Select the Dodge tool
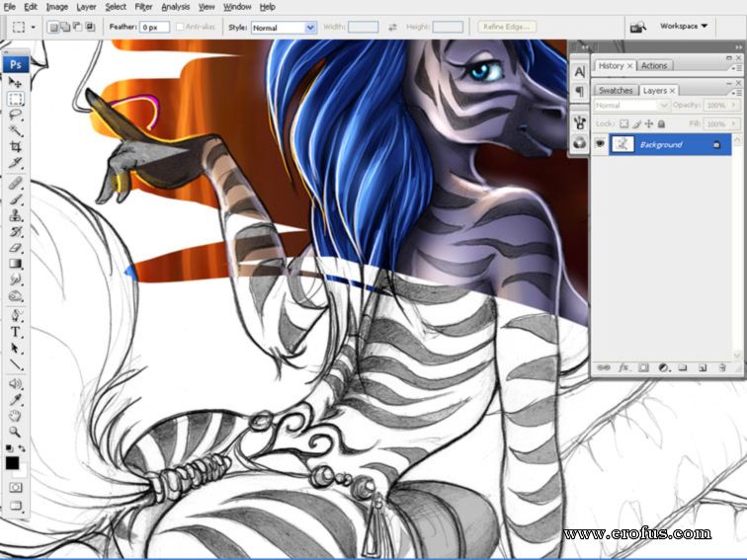This screenshot has height=560, width=747. pyautogui.click(x=15, y=295)
